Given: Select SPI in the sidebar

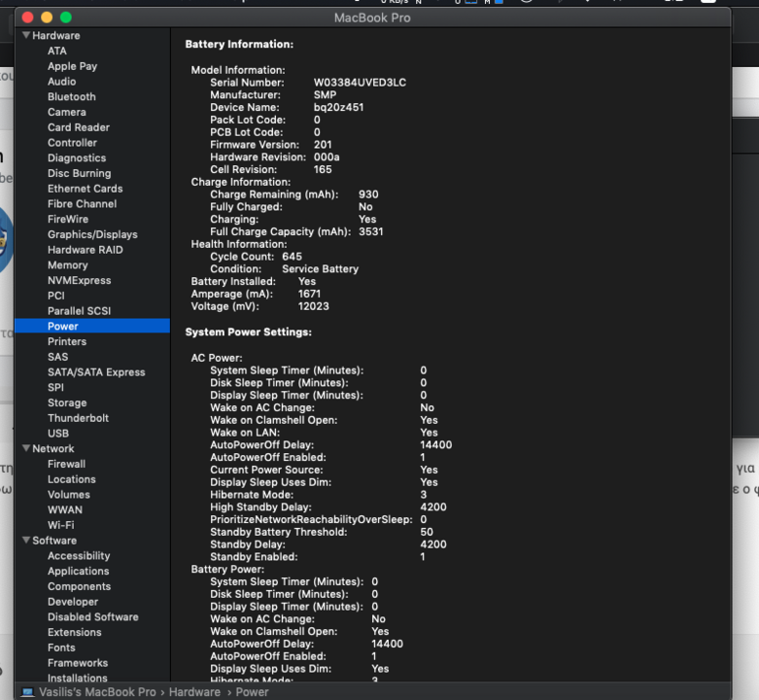Looking at the screenshot, I should 55,387.
